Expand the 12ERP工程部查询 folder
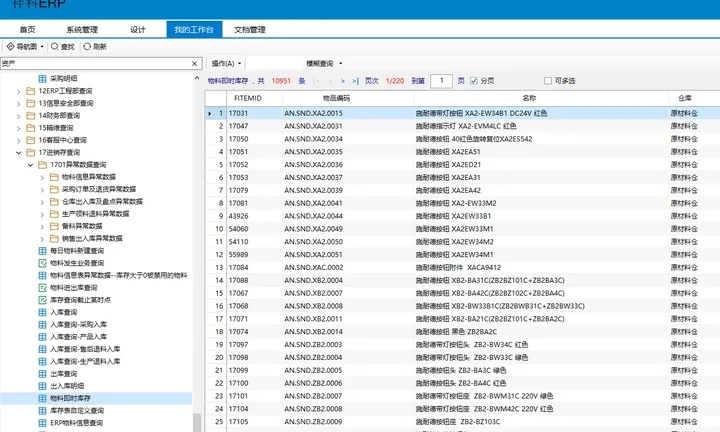Screen dimensions: 720x432 19,90
